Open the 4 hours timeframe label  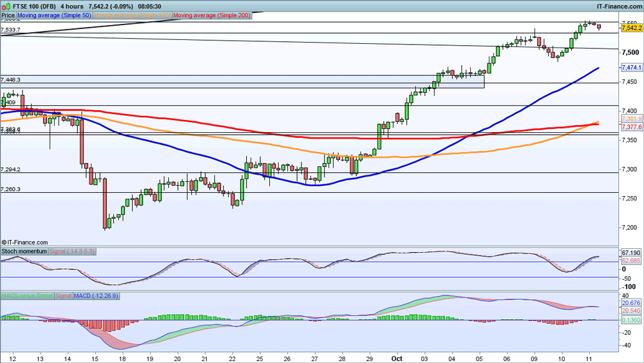[72, 6]
